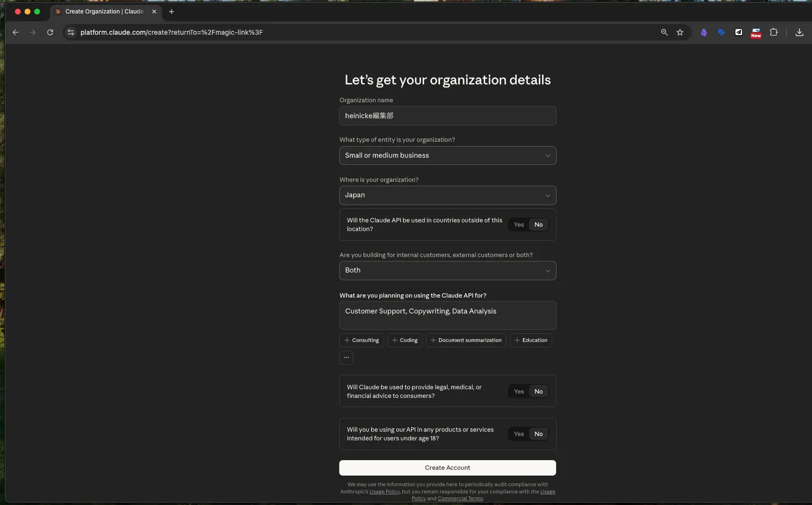Add the Document summarization tag
This screenshot has width=812, height=505.
pyautogui.click(x=466, y=341)
